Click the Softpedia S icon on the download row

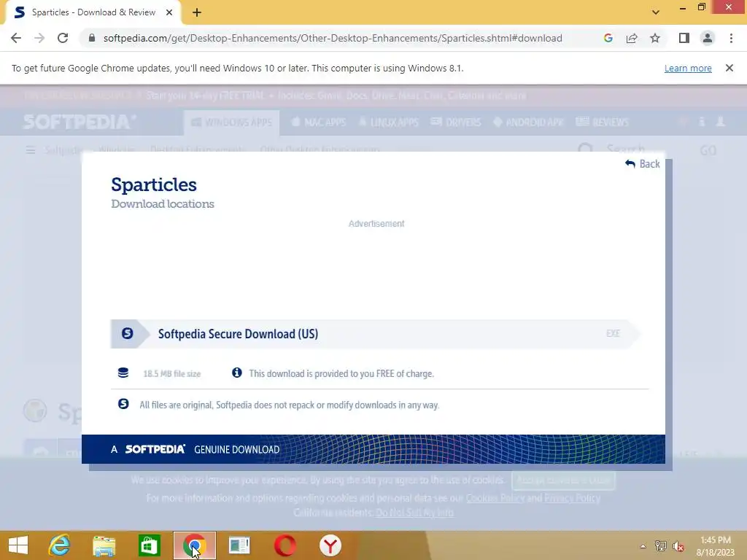click(x=127, y=333)
